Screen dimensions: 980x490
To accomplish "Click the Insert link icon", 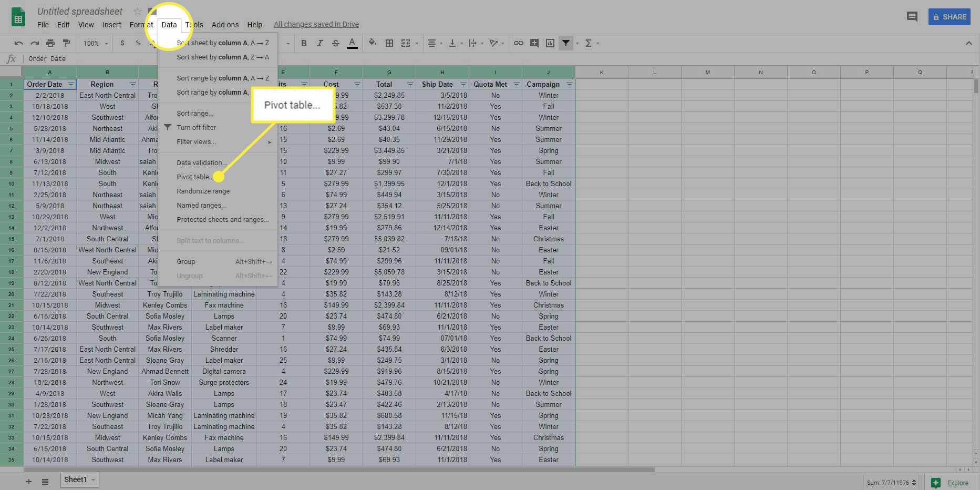I will [x=519, y=43].
